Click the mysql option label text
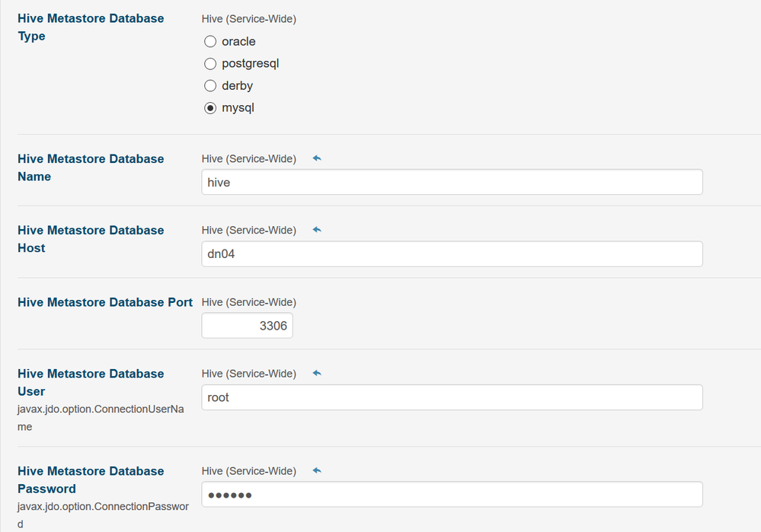The width and height of the screenshot is (761, 532). pos(238,108)
